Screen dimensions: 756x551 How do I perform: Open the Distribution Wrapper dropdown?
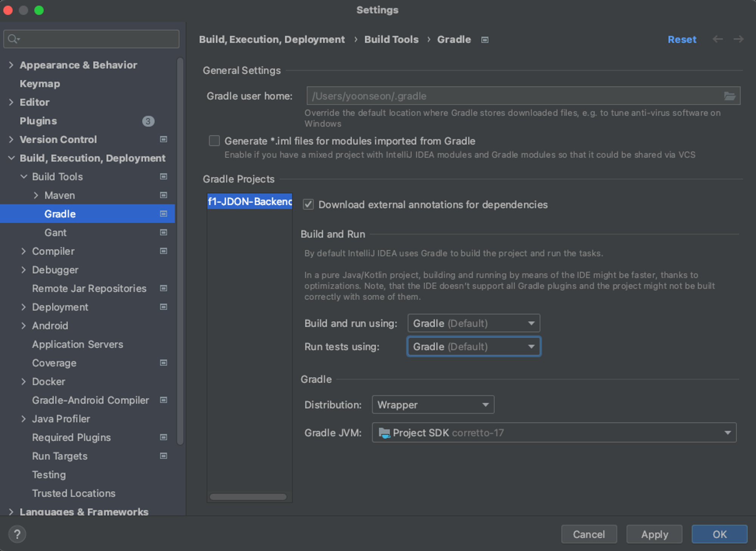(x=433, y=405)
